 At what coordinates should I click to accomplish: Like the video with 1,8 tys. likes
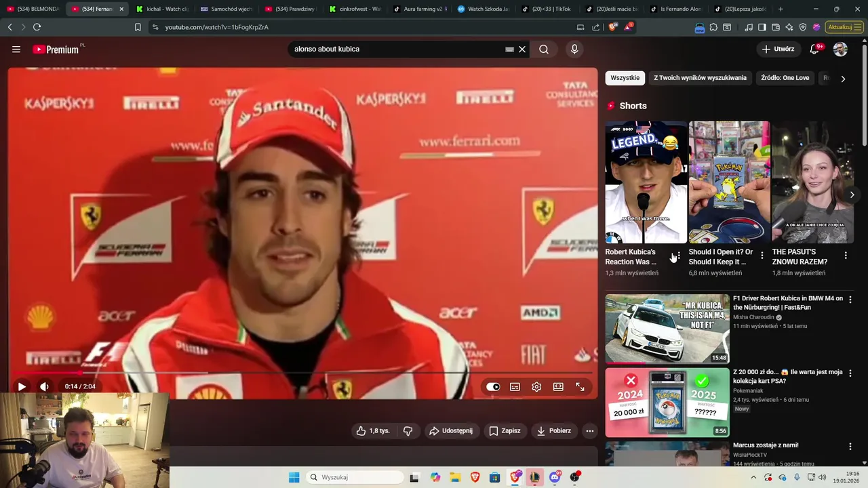point(373,431)
